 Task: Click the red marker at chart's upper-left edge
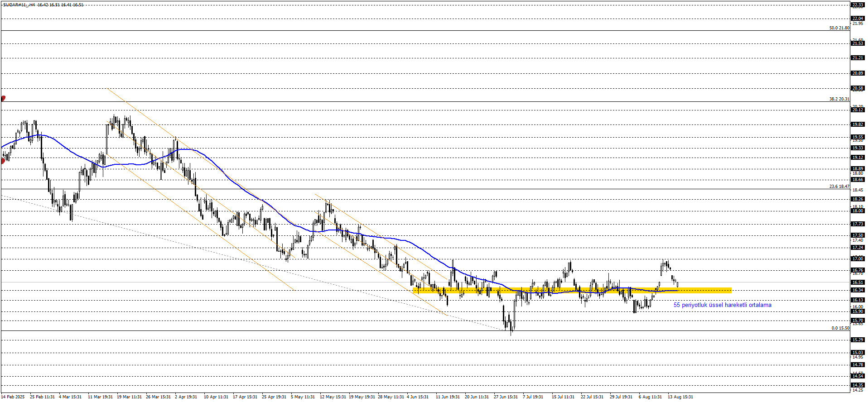coord(3,98)
